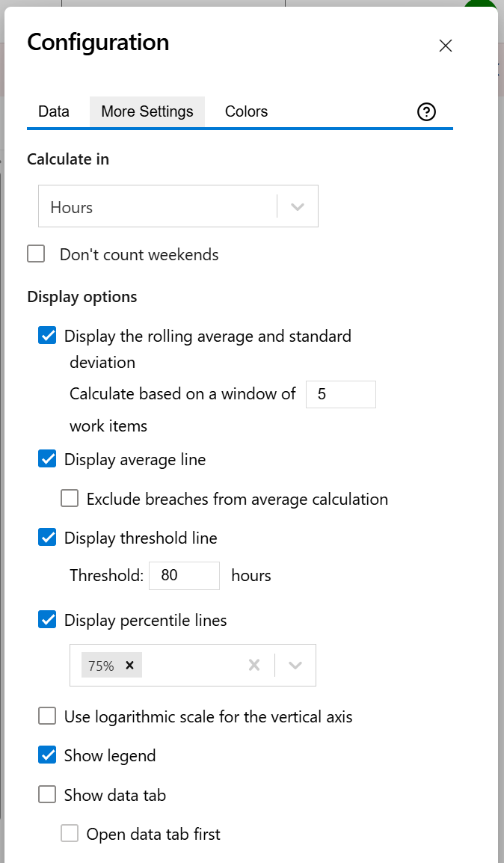Image resolution: width=504 pixels, height=863 pixels.
Task: Expand the percentile lines dropdown chevron
Action: [295, 665]
